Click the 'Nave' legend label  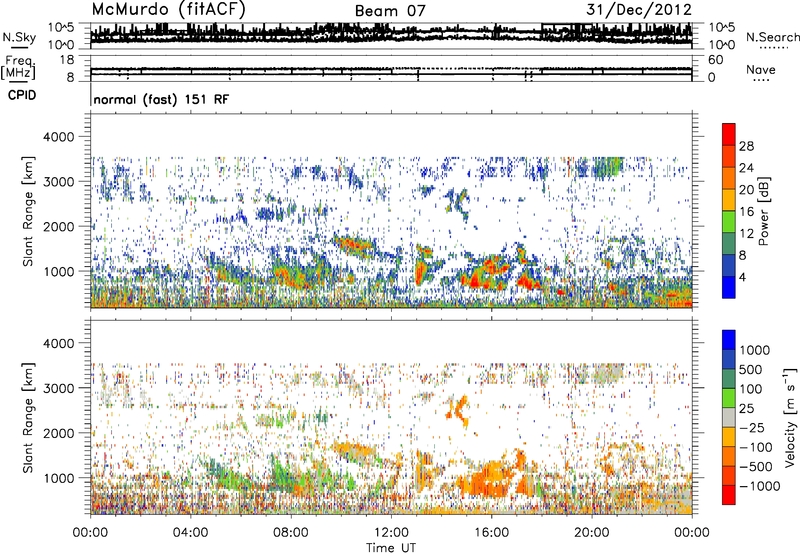[760, 70]
